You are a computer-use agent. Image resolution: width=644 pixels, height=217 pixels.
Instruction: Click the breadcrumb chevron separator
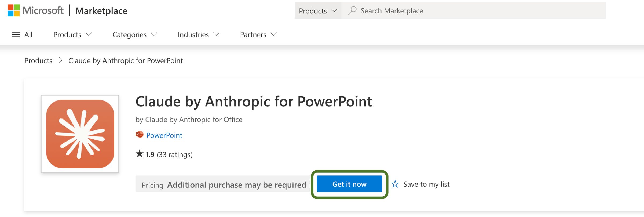[61, 60]
